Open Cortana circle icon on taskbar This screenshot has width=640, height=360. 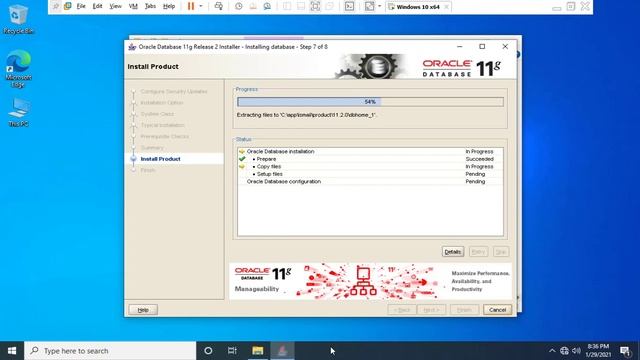pos(208,351)
